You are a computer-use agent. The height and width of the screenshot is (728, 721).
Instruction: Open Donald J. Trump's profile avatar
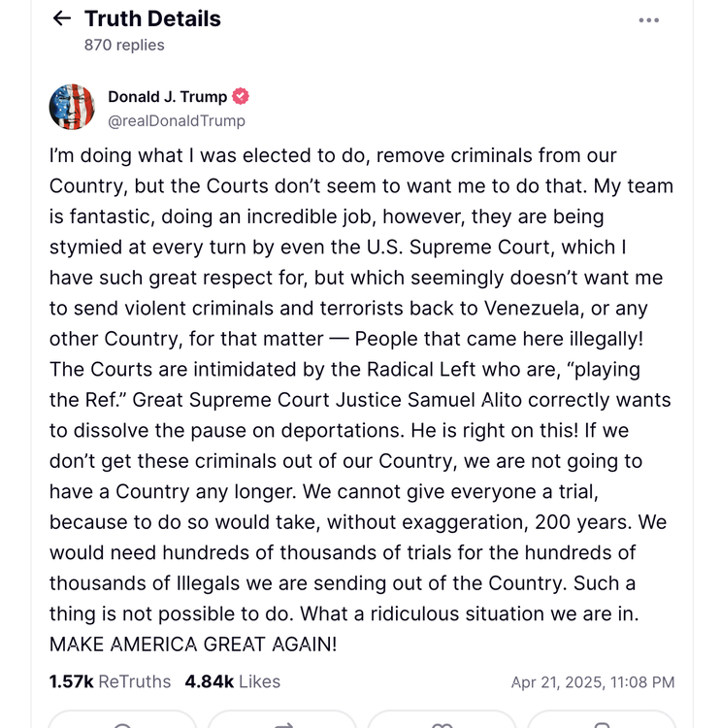coord(72,107)
